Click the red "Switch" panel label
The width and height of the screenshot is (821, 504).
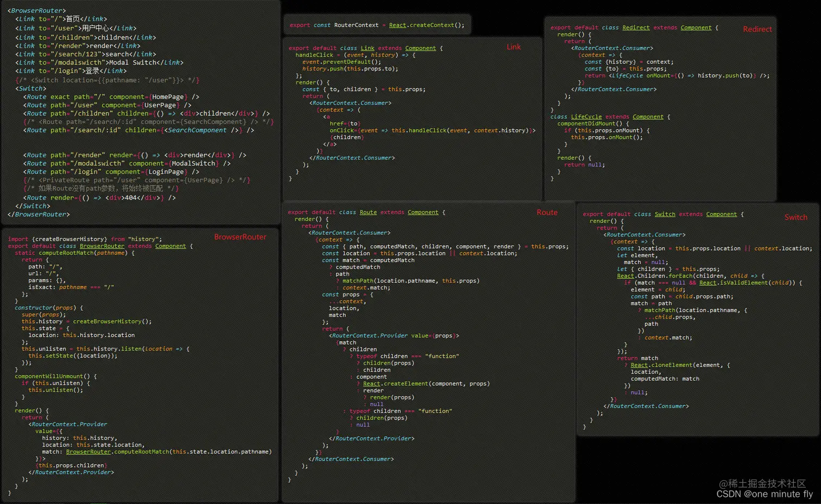(796, 218)
